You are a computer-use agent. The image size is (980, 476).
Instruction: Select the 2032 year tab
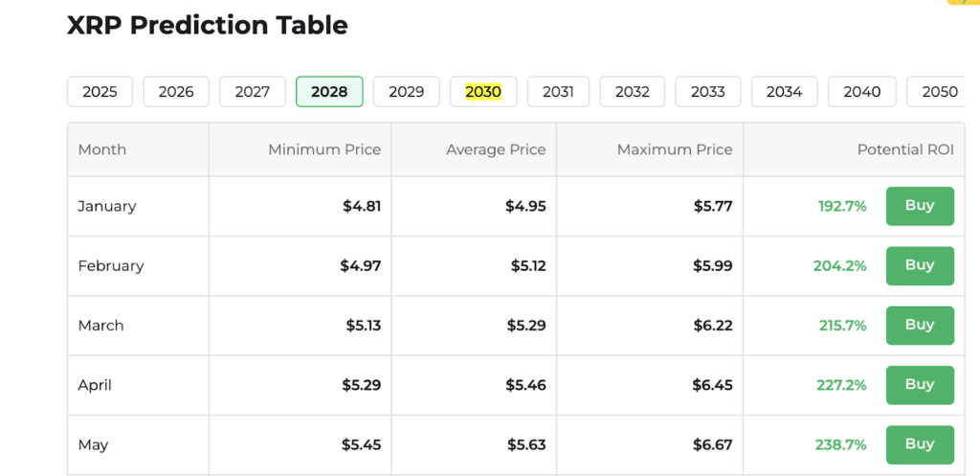(x=633, y=92)
